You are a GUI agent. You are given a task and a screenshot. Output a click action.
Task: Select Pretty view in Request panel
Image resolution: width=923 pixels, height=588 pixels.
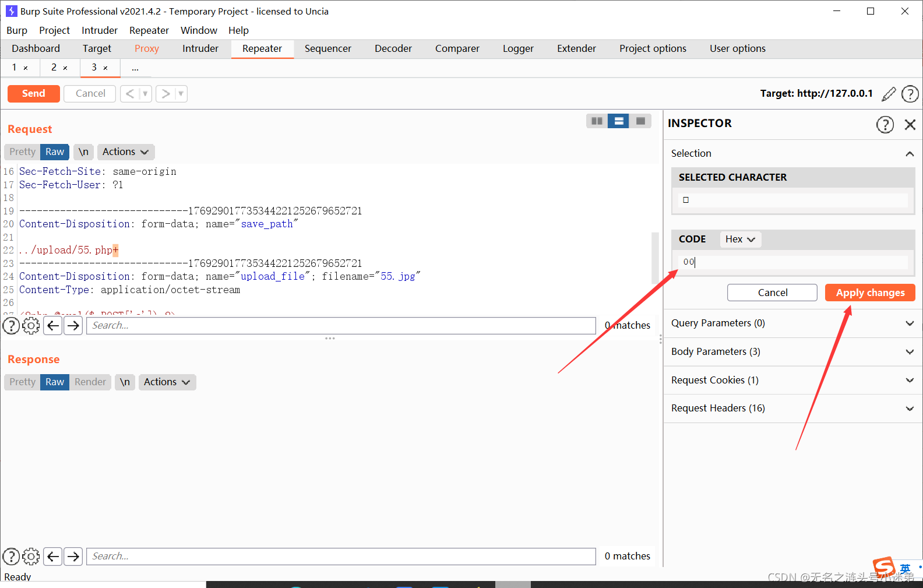pos(22,152)
